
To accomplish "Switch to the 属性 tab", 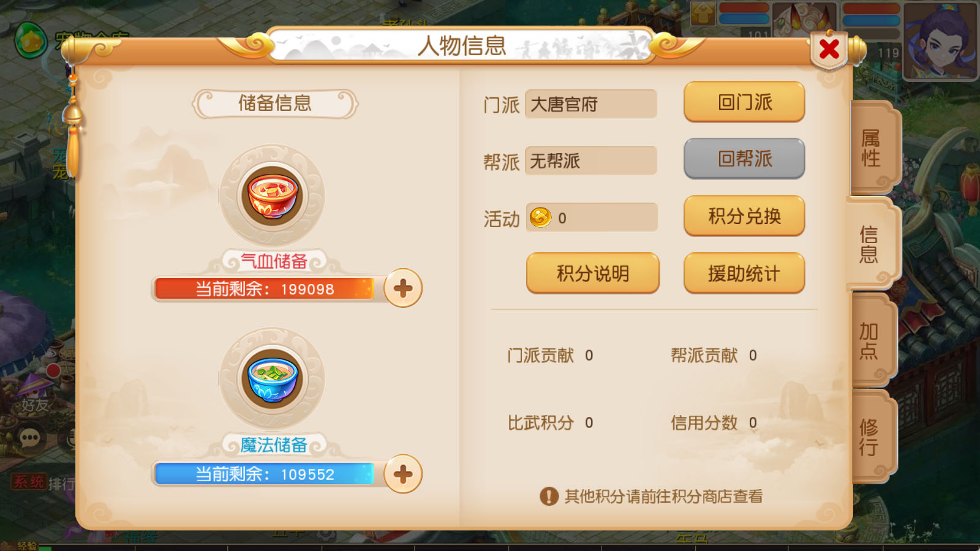I will (x=872, y=148).
